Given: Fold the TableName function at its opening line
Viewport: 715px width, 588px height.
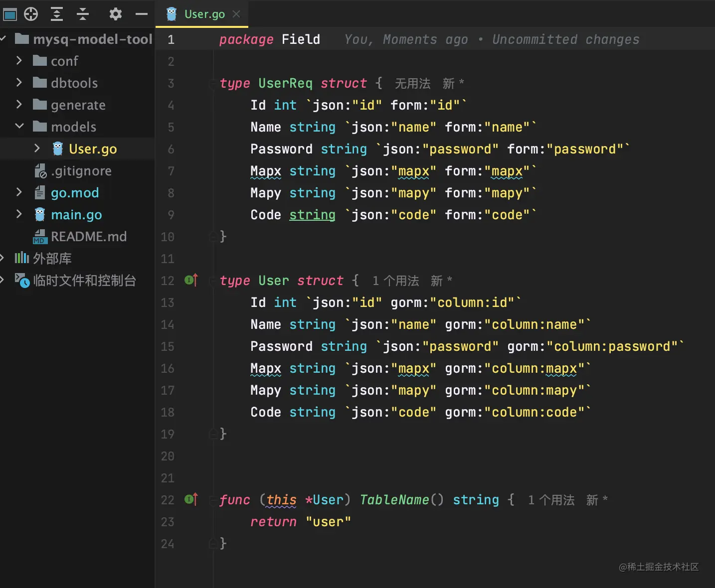Looking at the screenshot, I should 213,500.
